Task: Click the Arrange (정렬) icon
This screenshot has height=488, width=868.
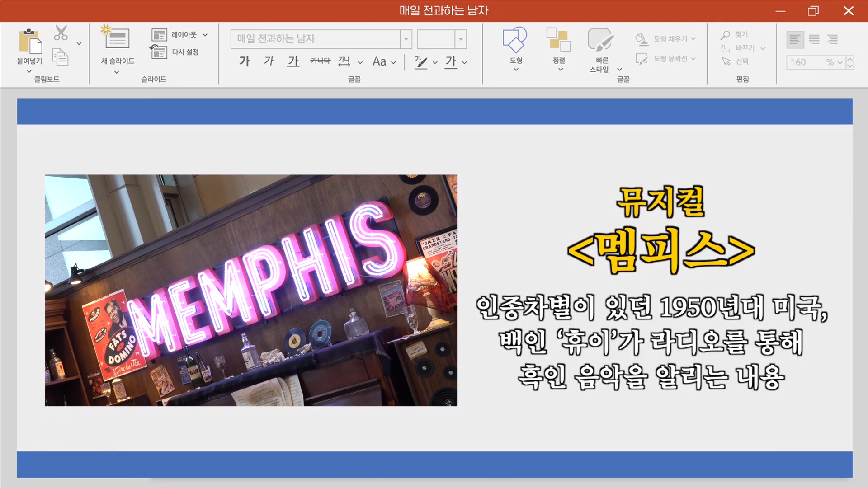Action: tap(559, 40)
